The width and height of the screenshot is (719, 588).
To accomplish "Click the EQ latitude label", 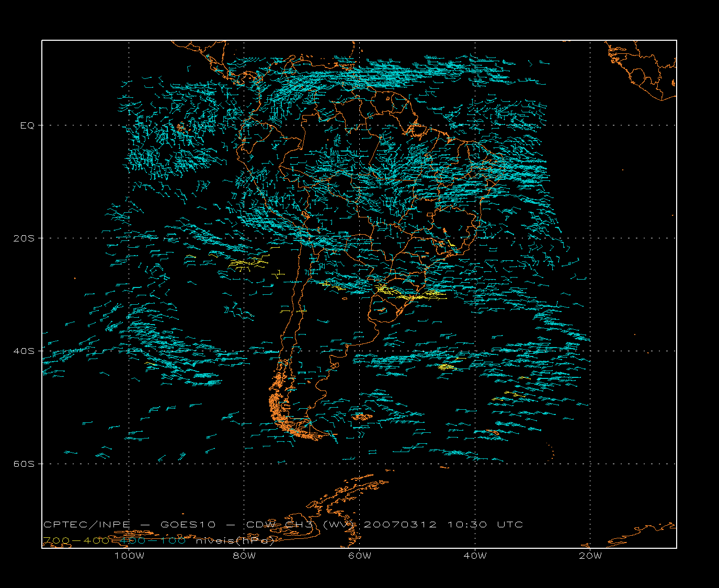I will pyautogui.click(x=27, y=125).
